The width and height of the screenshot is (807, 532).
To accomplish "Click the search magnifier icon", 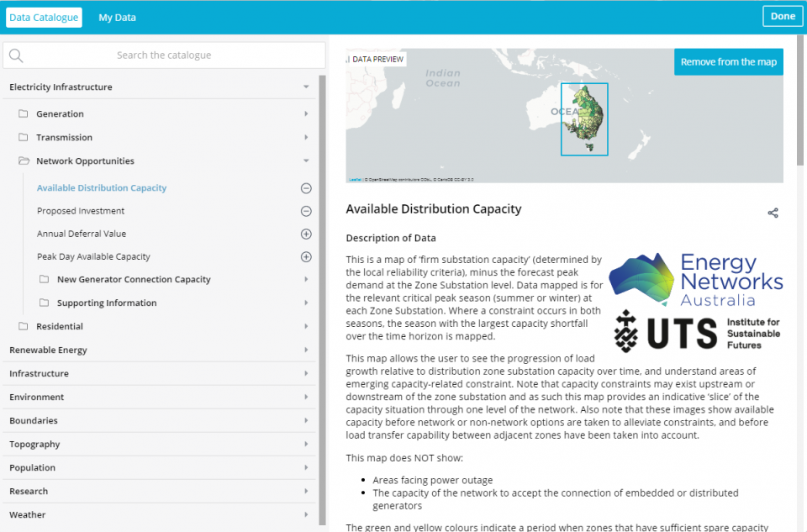I will [x=16, y=55].
